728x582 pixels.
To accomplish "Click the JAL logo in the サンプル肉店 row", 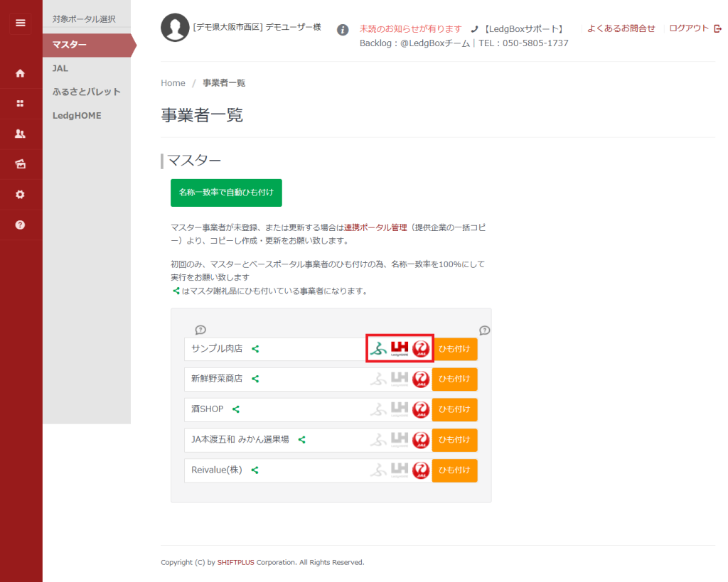I will pyautogui.click(x=421, y=349).
